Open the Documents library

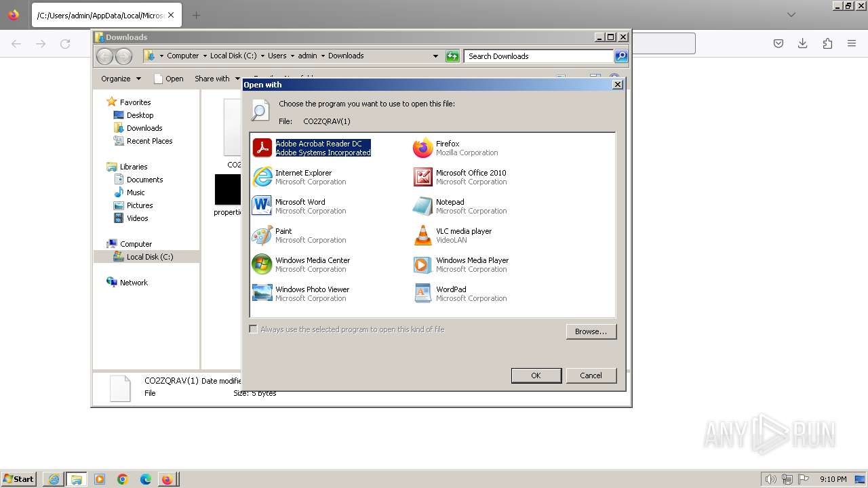144,180
